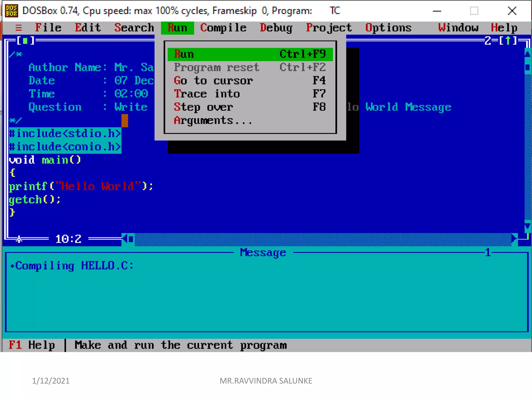Screen dimensions: 532x399
Task: Click the vertical scrollbar up arrow
Action: coord(527,54)
